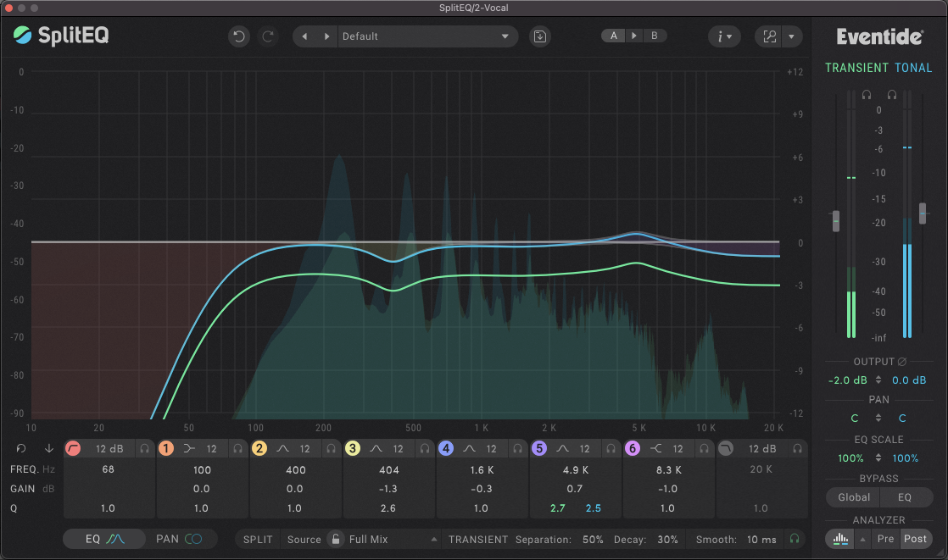
Task: Change band 6 high-shelf filter shape icon
Action: (656, 448)
